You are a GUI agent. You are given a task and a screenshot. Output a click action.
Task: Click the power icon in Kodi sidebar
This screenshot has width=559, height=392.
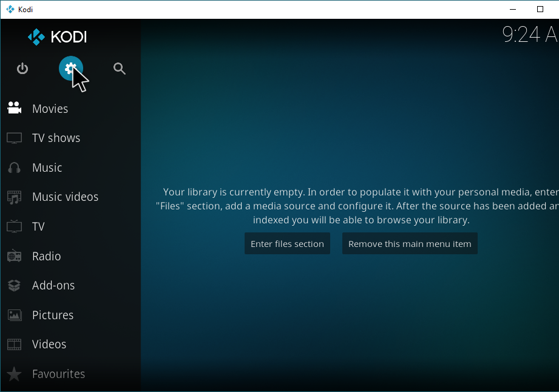(x=22, y=69)
